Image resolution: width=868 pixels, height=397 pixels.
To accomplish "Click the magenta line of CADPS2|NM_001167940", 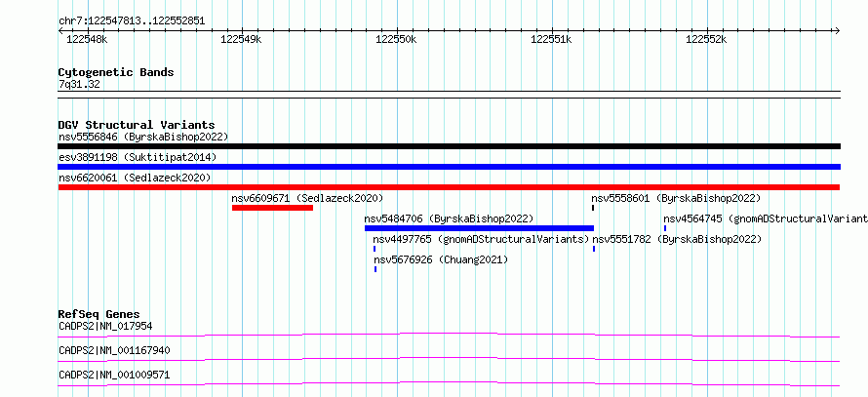I will 449,359.
